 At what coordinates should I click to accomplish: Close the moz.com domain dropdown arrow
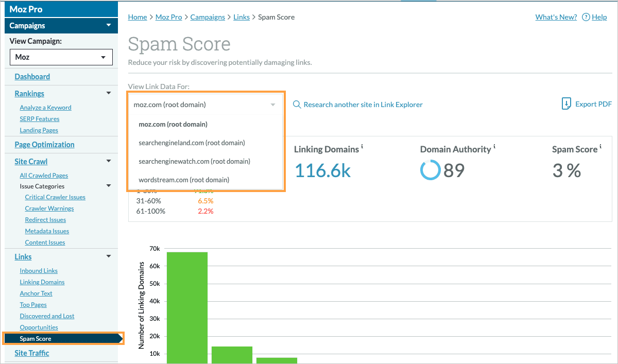point(273,105)
